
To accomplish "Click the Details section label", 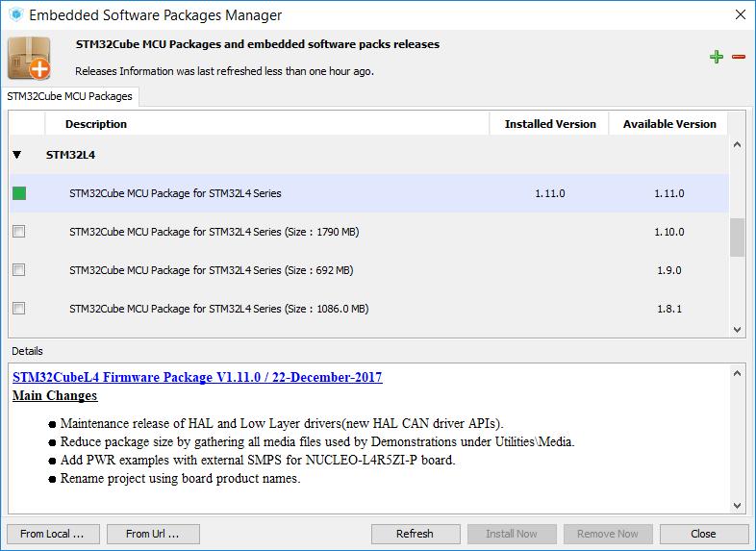I will (28, 351).
